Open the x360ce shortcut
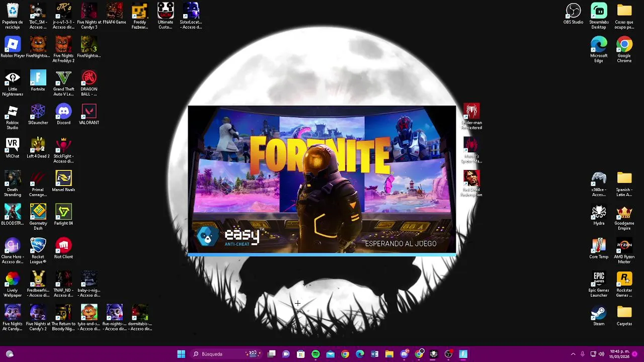 (599, 184)
